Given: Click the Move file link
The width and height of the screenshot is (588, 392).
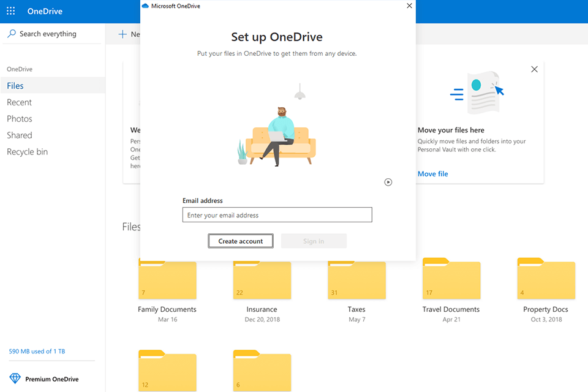Looking at the screenshot, I should coord(433,174).
